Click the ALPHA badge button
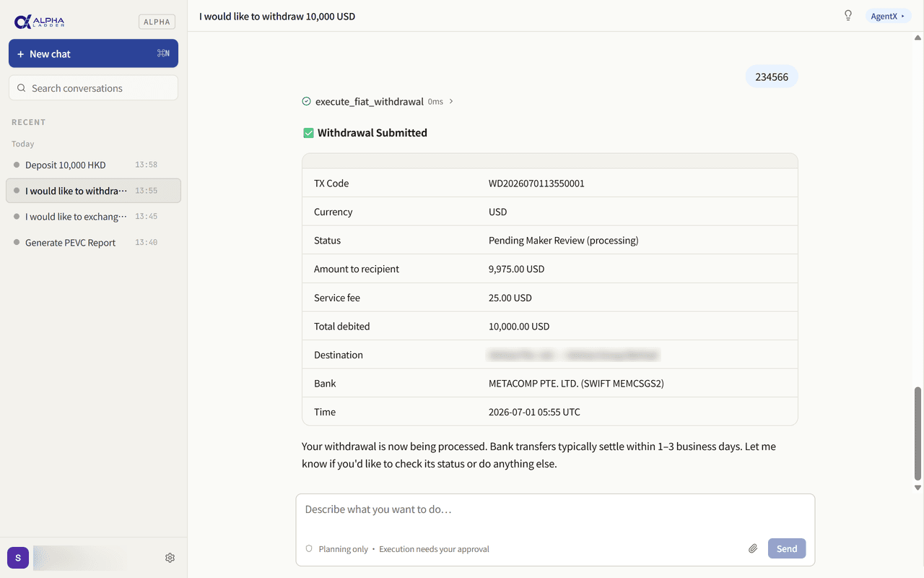 pyautogui.click(x=157, y=22)
